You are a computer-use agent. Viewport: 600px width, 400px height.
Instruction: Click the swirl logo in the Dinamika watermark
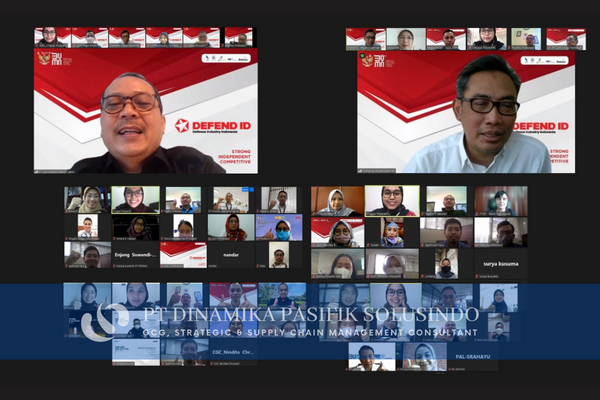103,320
